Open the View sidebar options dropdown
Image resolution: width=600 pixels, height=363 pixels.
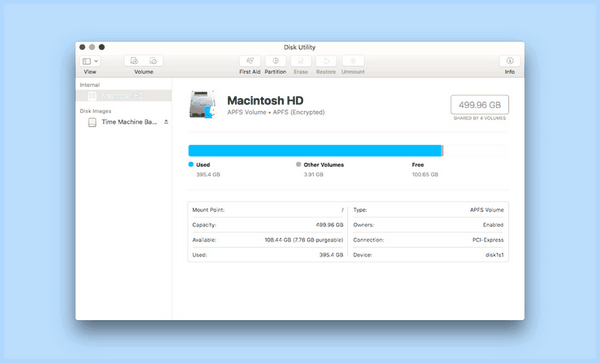point(90,61)
